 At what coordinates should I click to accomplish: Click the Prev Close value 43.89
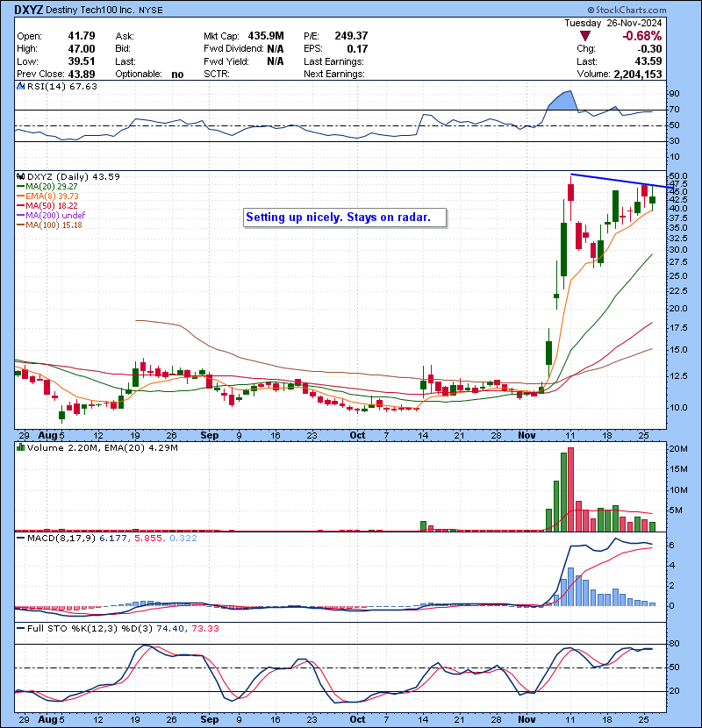(x=82, y=74)
